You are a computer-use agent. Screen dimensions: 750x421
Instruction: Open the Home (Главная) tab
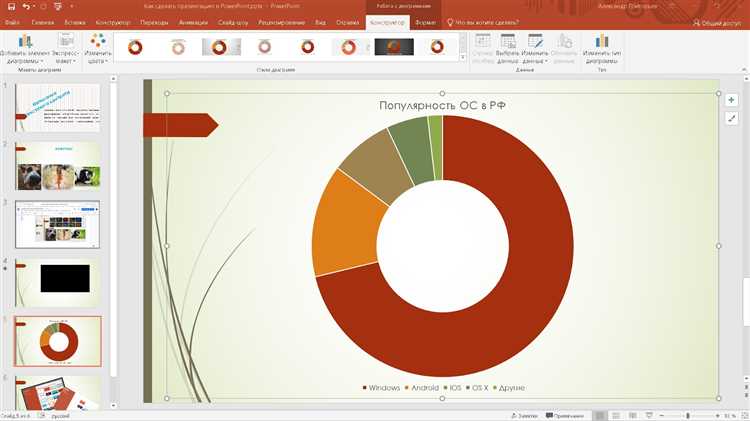(x=43, y=22)
